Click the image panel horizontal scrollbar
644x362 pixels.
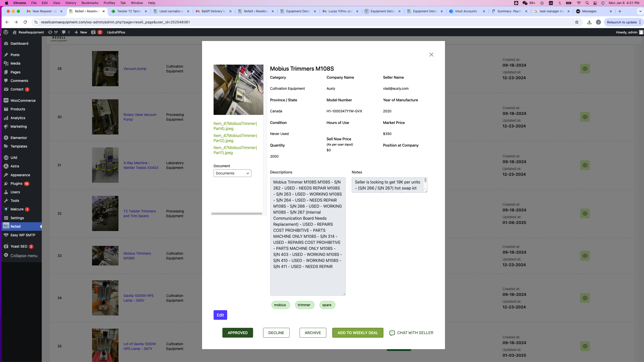pyautogui.click(x=237, y=214)
